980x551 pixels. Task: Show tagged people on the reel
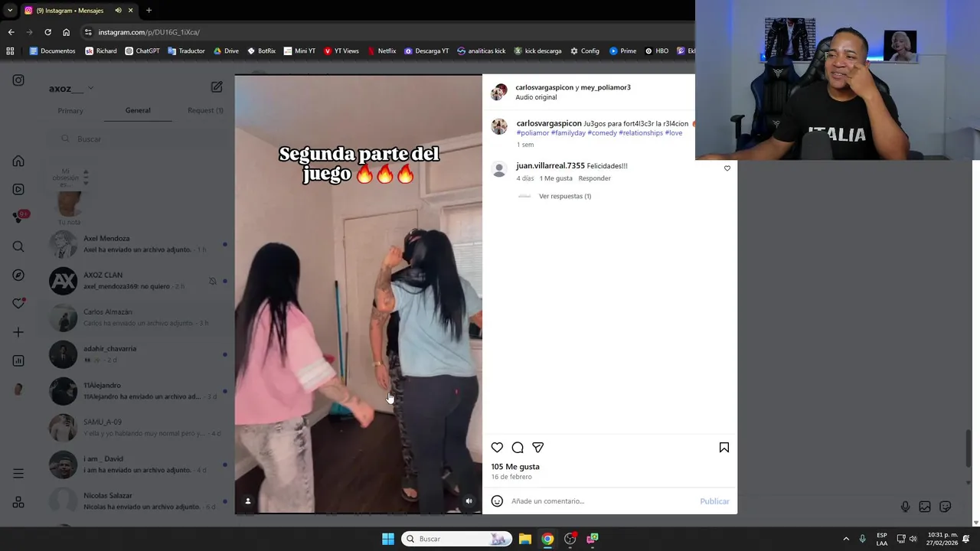247,501
